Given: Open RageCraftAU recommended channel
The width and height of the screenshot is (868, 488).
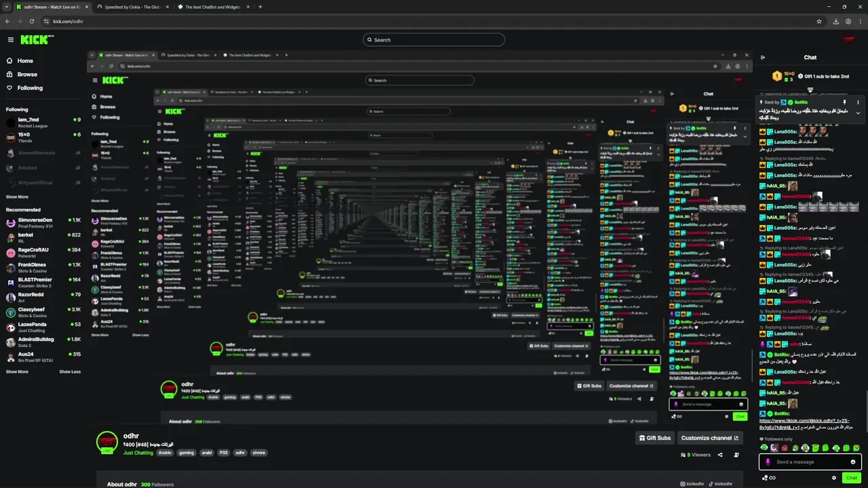Looking at the screenshot, I should click(43, 252).
